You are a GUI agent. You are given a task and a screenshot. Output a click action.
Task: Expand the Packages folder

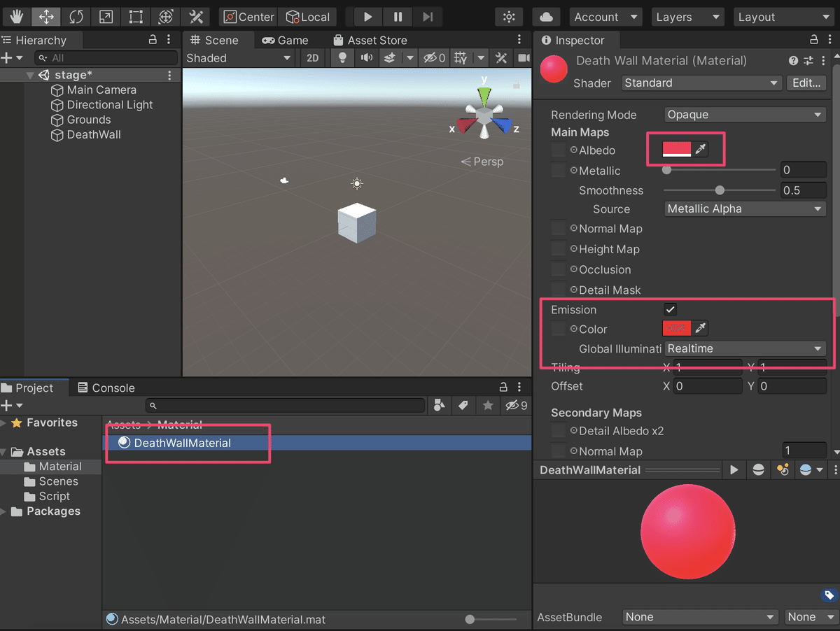click(x=3, y=511)
